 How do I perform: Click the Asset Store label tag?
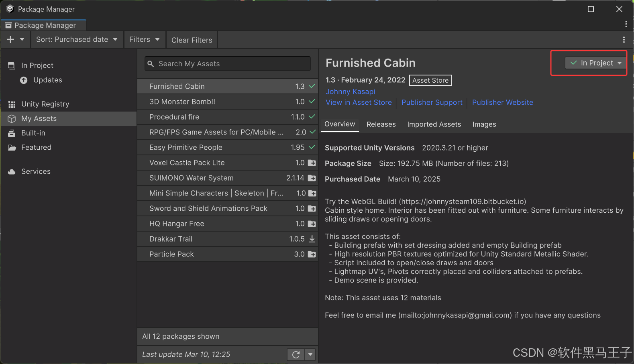(430, 80)
